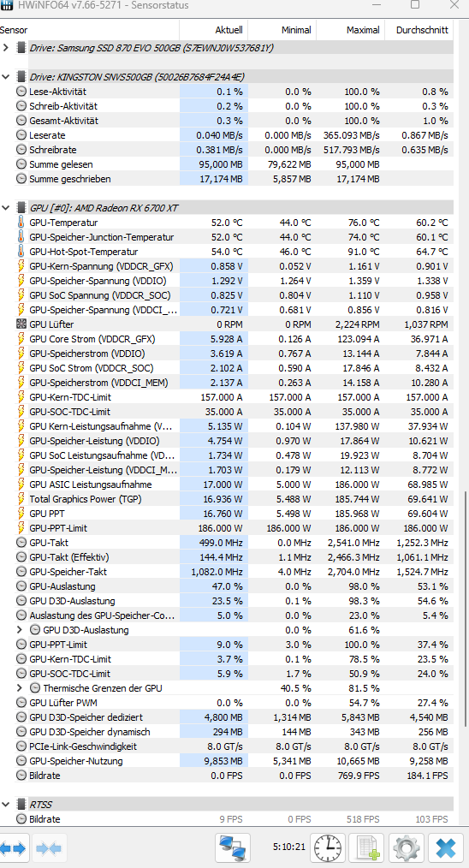This screenshot has width=469, height=868.
Task: Expand Thermische Grenzen der GPU entry
Action: [x=20, y=688]
